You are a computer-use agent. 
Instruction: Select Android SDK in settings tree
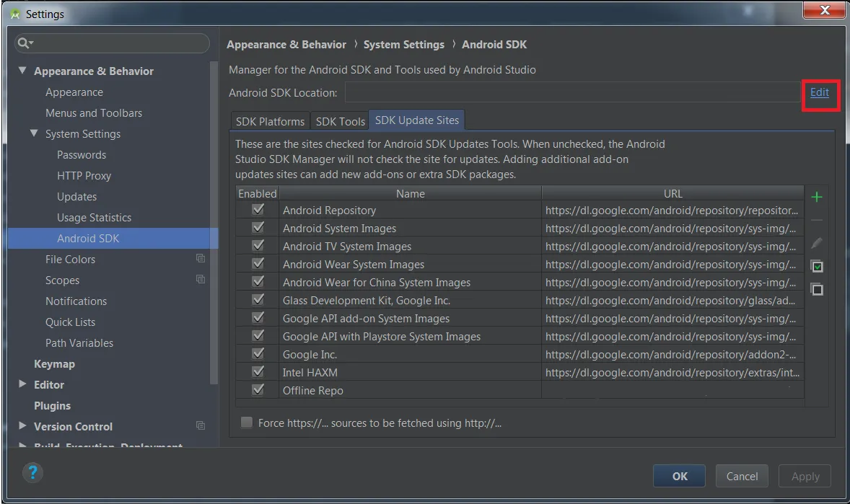113,239
